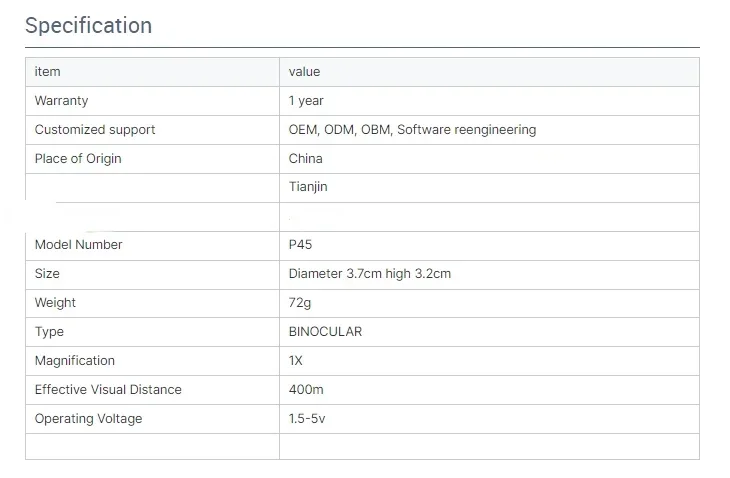Click the 400m visual distance value

[x=306, y=390]
